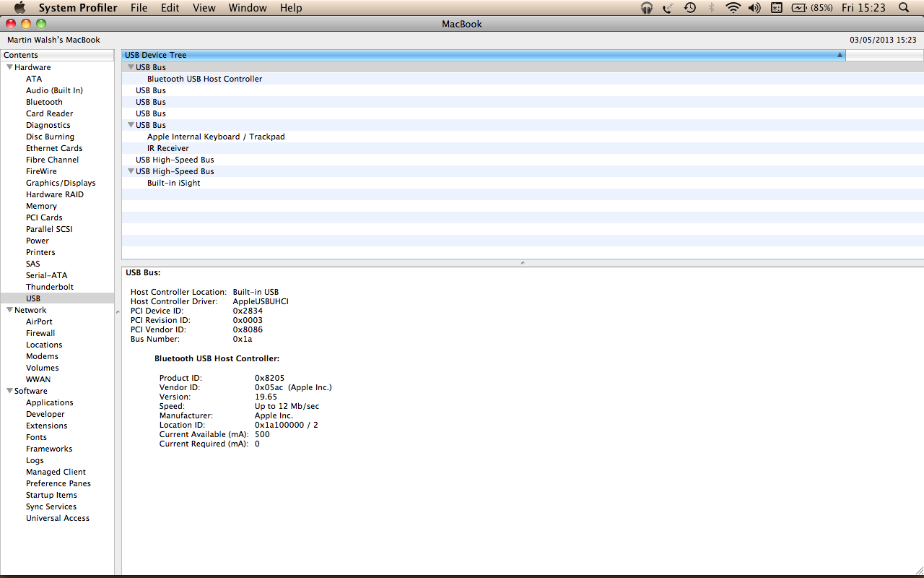The height and width of the screenshot is (578, 924).
Task: Collapse the Software section triangle
Action: (x=9, y=391)
